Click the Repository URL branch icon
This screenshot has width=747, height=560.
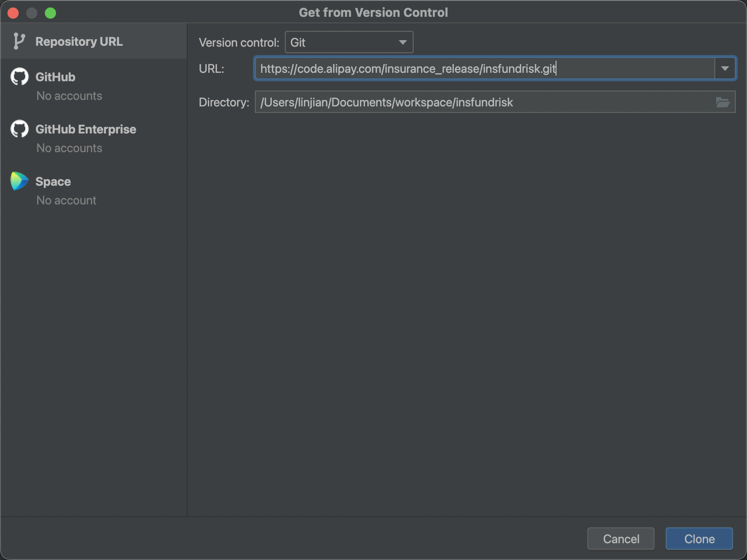tap(19, 41)
